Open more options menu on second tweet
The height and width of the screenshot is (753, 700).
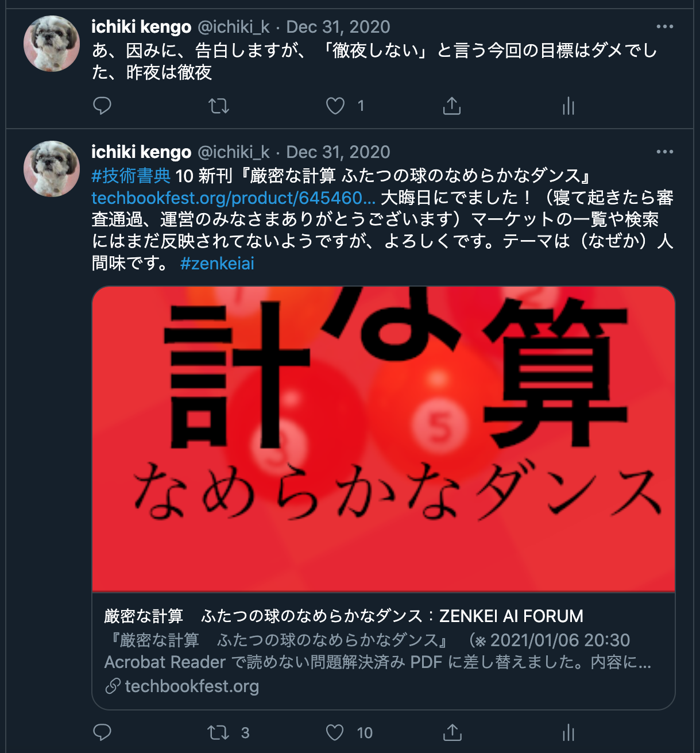pyautogui.click(x=664, y=152)
